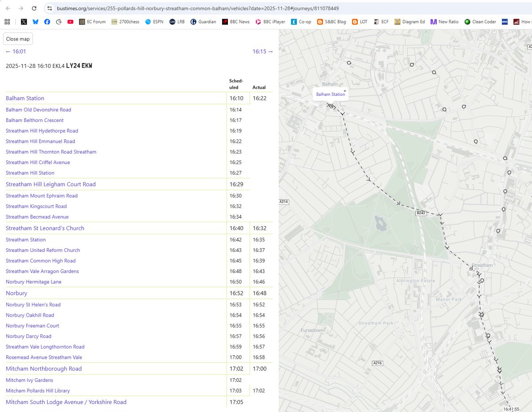Open Streatham Hill Leigham Court Road stop
The width and height of the screenshot is (532, 412).
tap(51, 184)
